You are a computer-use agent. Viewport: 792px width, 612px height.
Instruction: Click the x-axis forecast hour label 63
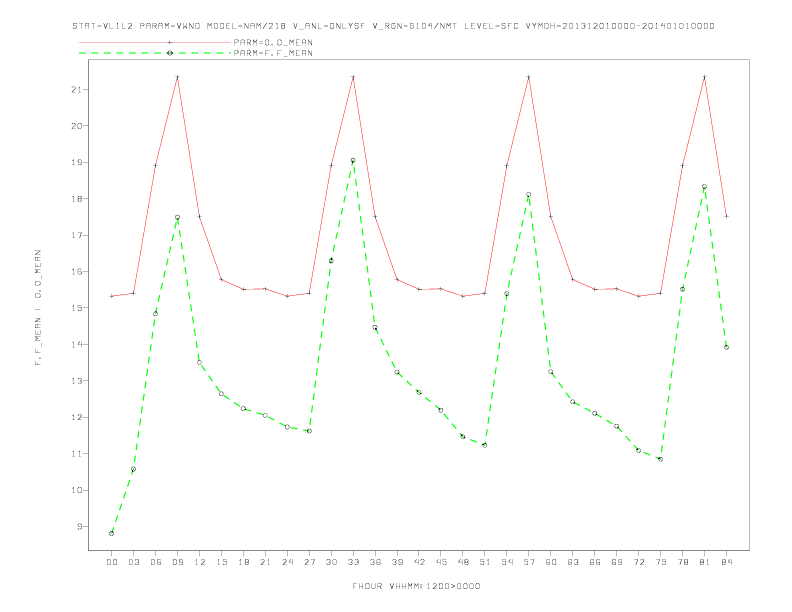coord(573,562)
